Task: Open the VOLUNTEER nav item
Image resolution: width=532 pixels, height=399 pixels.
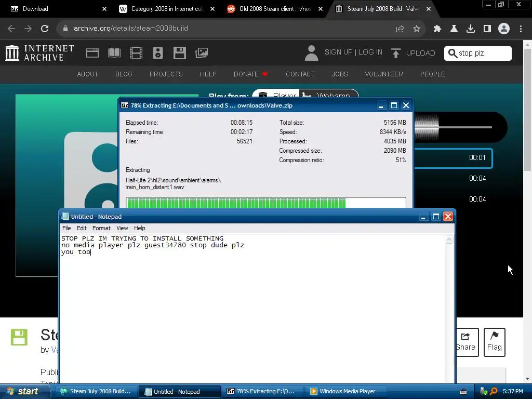Action: pyautogui.click(x=384, y=74)
